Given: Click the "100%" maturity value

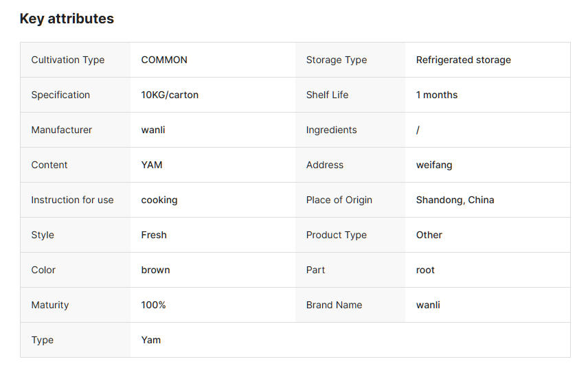Looking at the screenshot, I should click(x=153, y=305).
